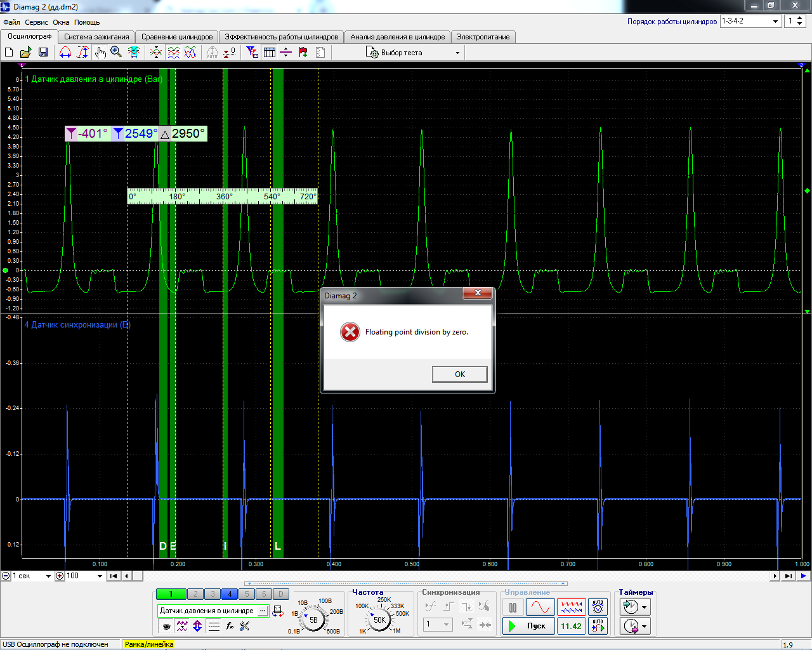Click the frequency knob 50K
The image size is (812, 650).
pos(379,620)
